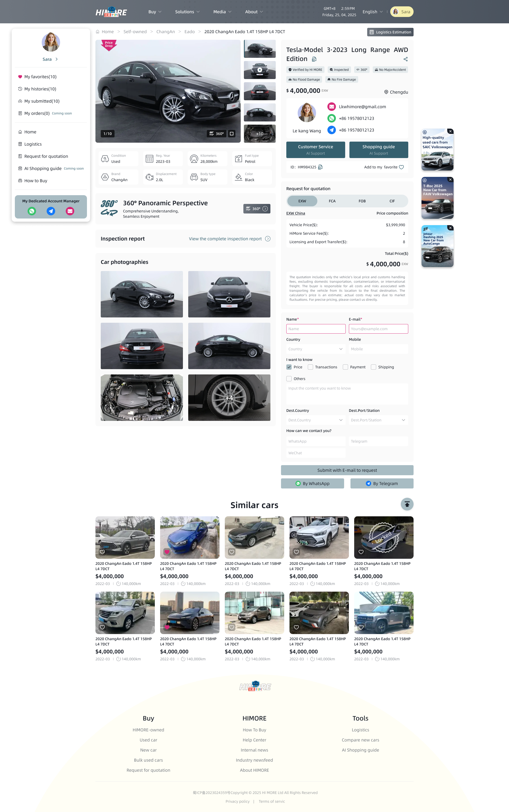Image resolution: width=509 pixels, height=812 pixels.
Task: Click the heart next to Add to my favorite
Action: (401, 167)
